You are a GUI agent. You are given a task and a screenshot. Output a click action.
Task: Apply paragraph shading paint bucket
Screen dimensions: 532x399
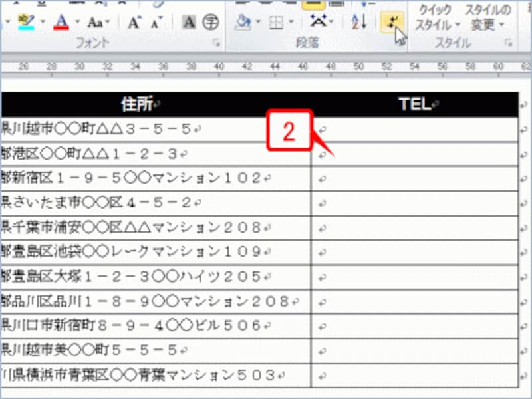(x=243, y=23)
